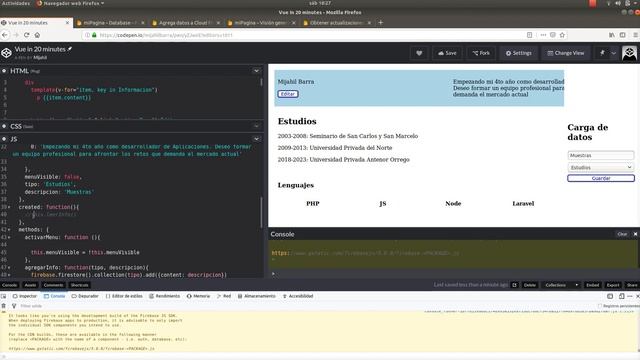Click Guardar button in preview
640x360 pixels.
pyautogui.click(x=601, y=178)
